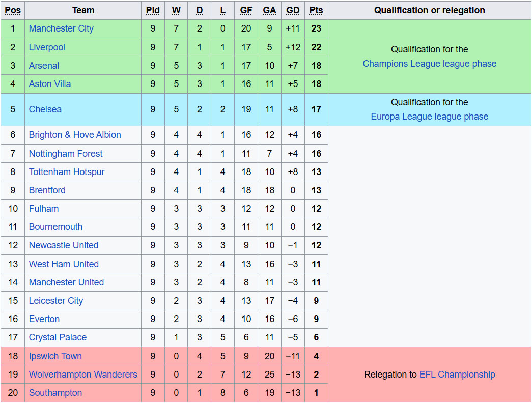Open the Arsenal team page
This screenshot has width=532, height=403.
(44, 66)
